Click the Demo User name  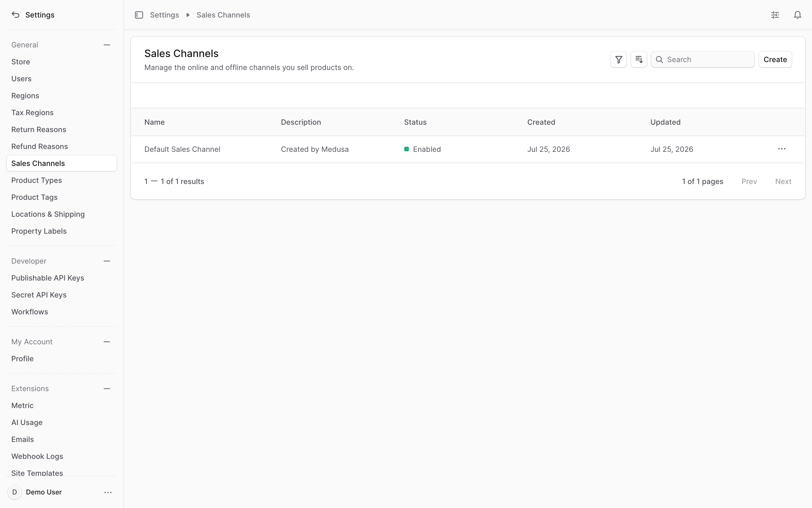(44, 492)
